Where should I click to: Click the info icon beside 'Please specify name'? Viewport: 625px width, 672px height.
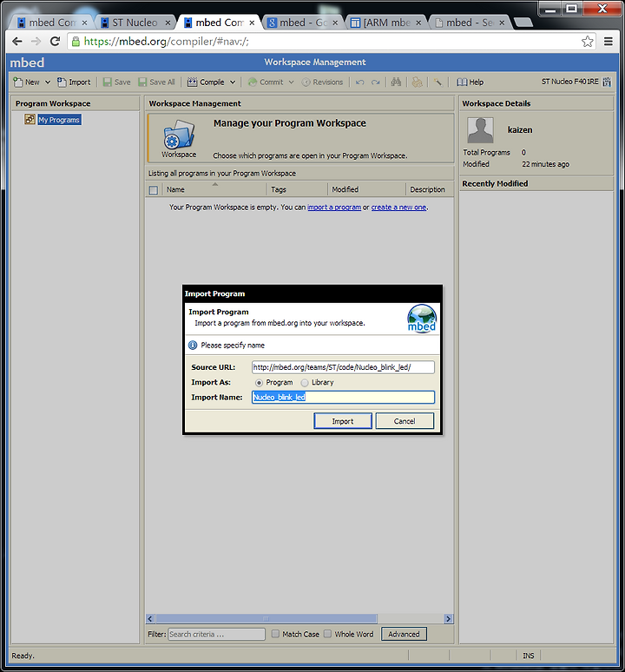(x=193, y=346)
